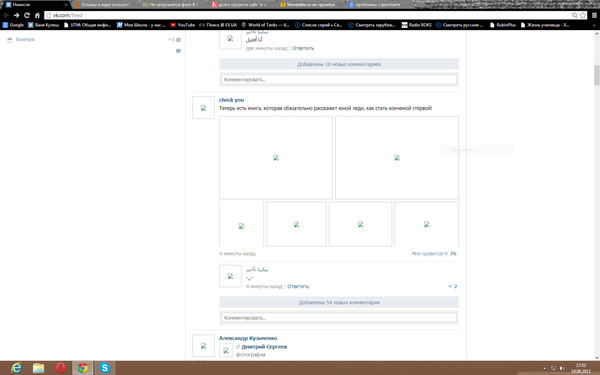Like the check you post via heart
This screenshot has width=600, height=375.
tap(446, 253)
